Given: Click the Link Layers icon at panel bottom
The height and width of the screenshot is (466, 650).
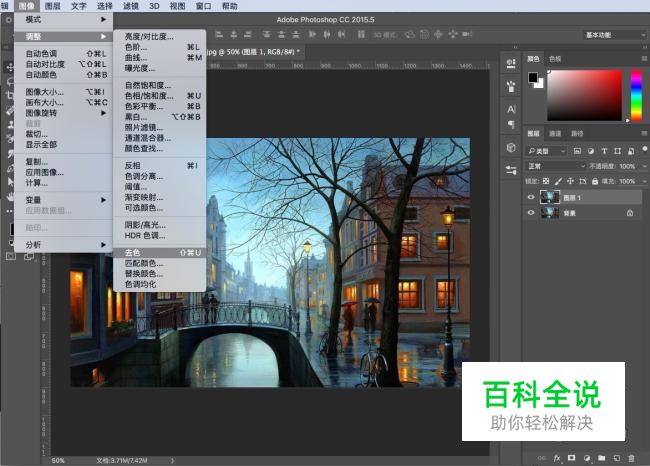Looking at the screenshot, I should tap(541, 458).
